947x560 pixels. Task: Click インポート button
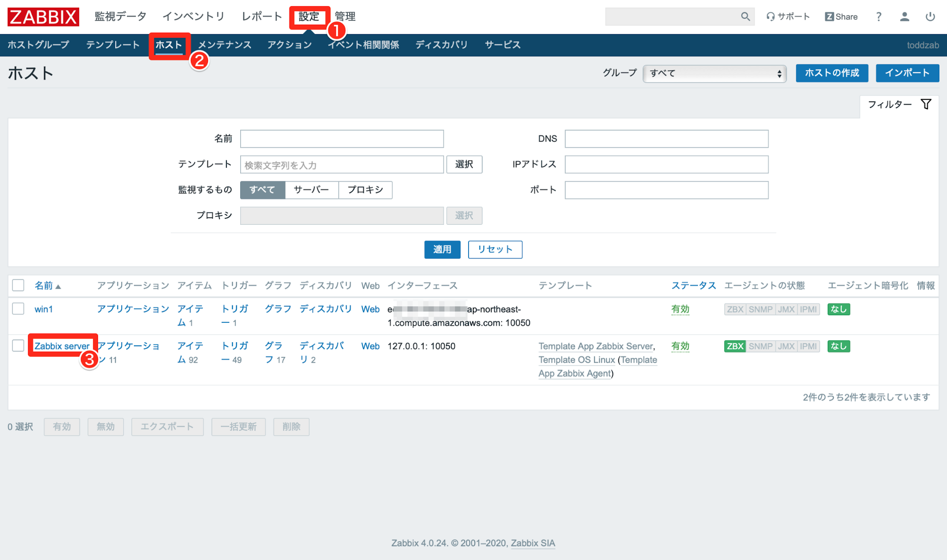(x=907, y=73)
